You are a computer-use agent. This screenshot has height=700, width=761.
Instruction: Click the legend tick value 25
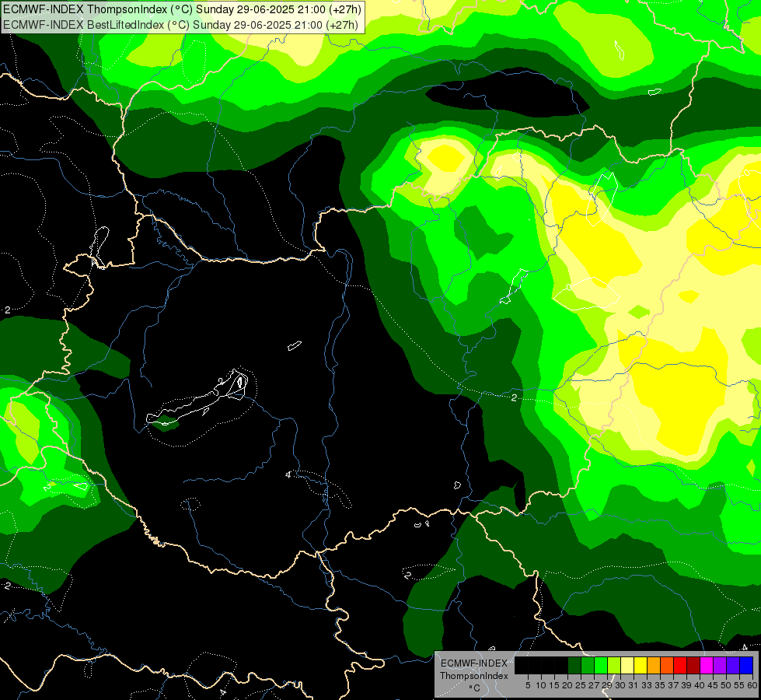pyautogui.click(x=581, y=685)
